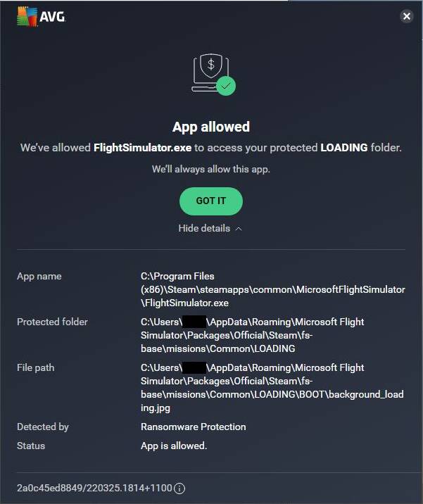
Task: Click the Detected by label
Action: (43, 427)
